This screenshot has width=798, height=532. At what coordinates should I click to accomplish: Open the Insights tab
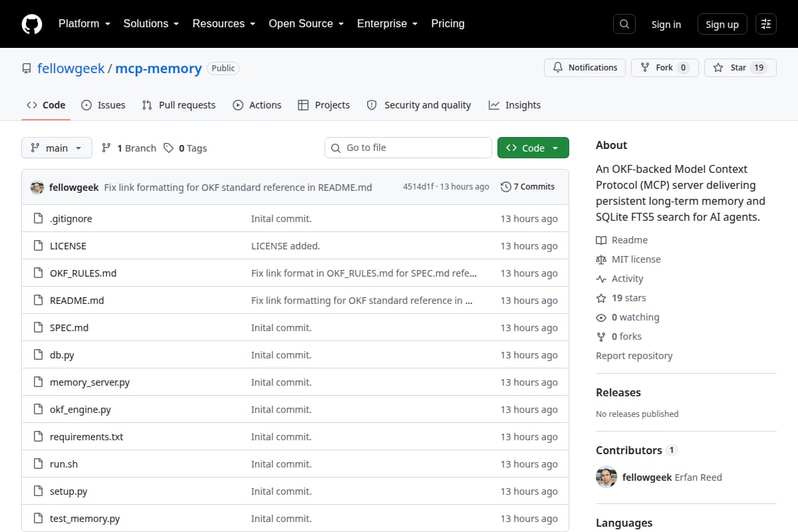tap(515, 105)
